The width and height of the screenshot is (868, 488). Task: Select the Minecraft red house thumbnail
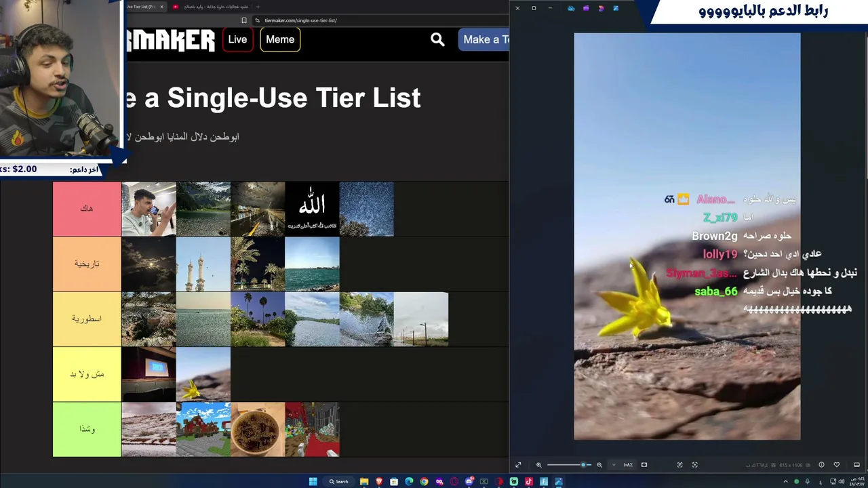[x=203, y=430]
